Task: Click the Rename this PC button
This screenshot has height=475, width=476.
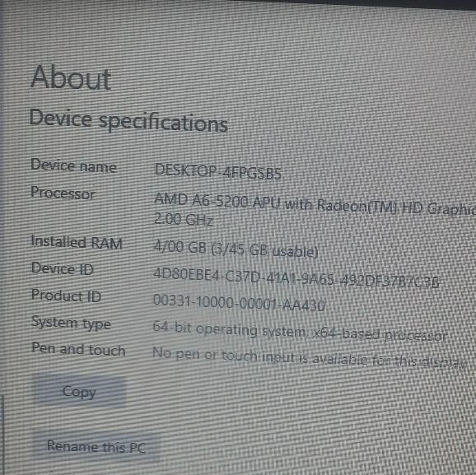Action: click(x=96, y=447)
